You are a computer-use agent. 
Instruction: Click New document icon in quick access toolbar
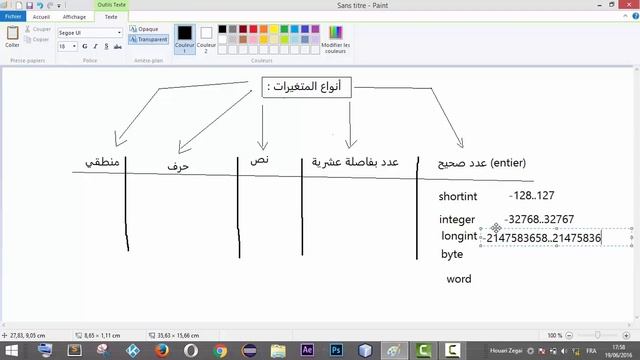(19, 6)
